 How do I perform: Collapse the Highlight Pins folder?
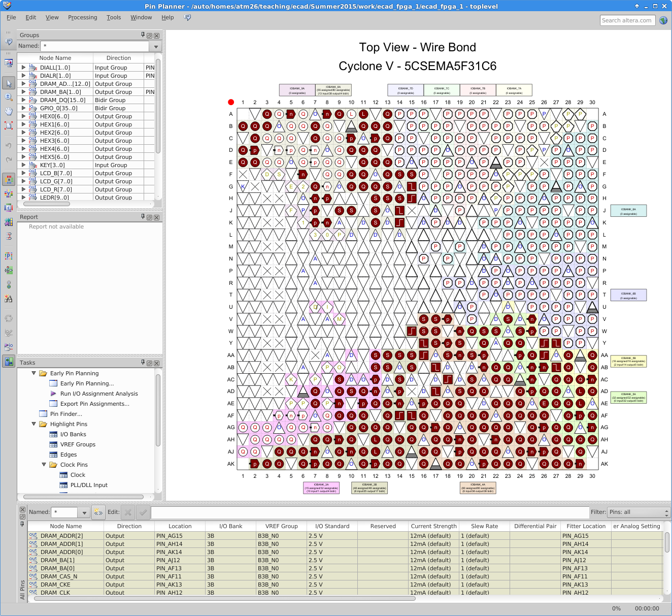point(34,424)
